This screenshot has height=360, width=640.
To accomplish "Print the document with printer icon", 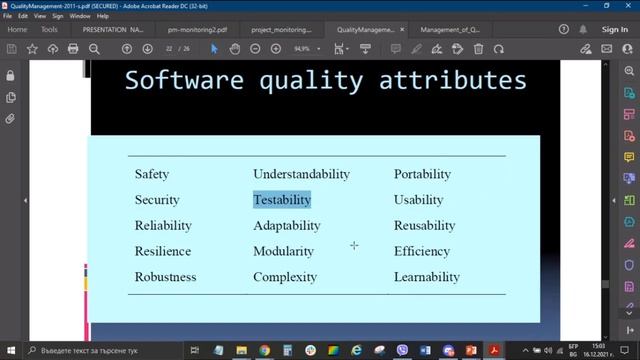I will point(73,49).
